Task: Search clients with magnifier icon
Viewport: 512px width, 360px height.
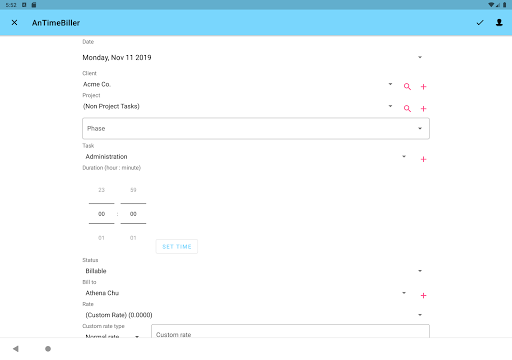Action: click(x=407, y=87)
